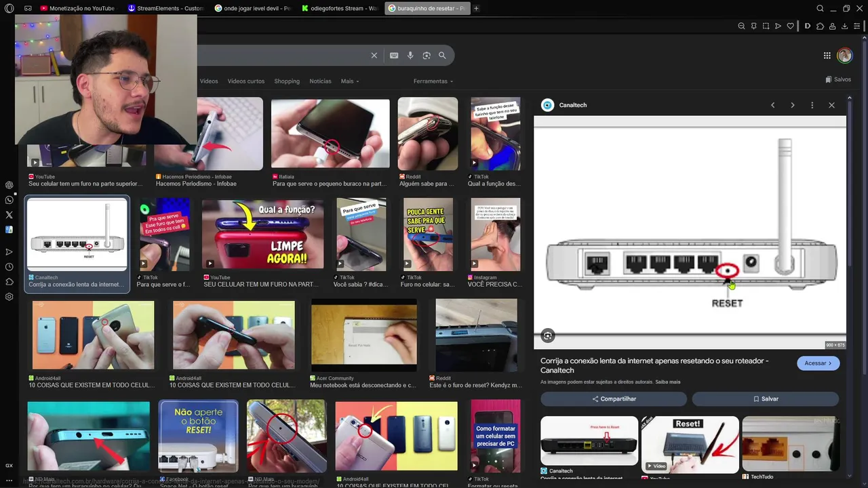The image size is (868, 488).
Task: Search by image with Google Lens
Action: [x=427, y=56]
